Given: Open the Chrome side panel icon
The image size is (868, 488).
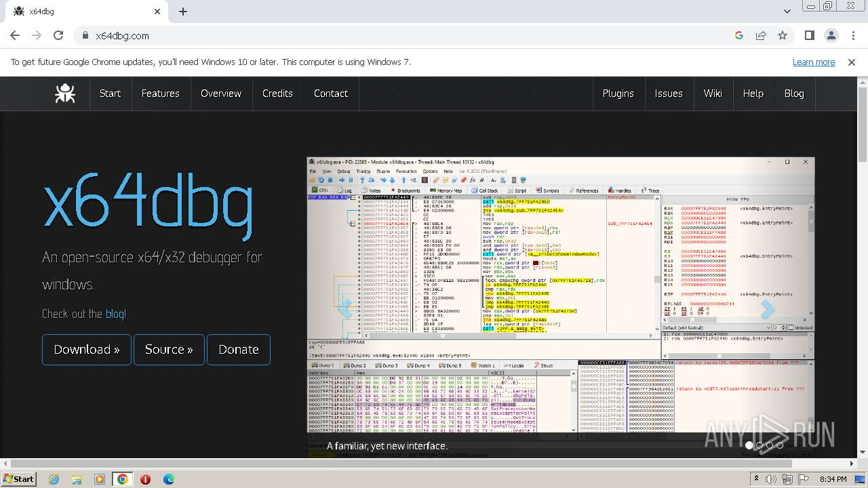Looking at the screenshot, I should (810, 36).
